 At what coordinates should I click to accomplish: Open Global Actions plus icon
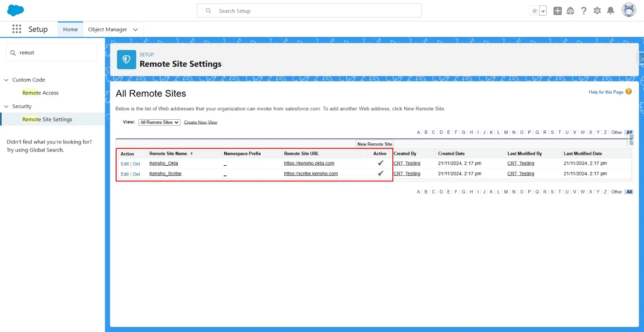click(x=557, y=11)
